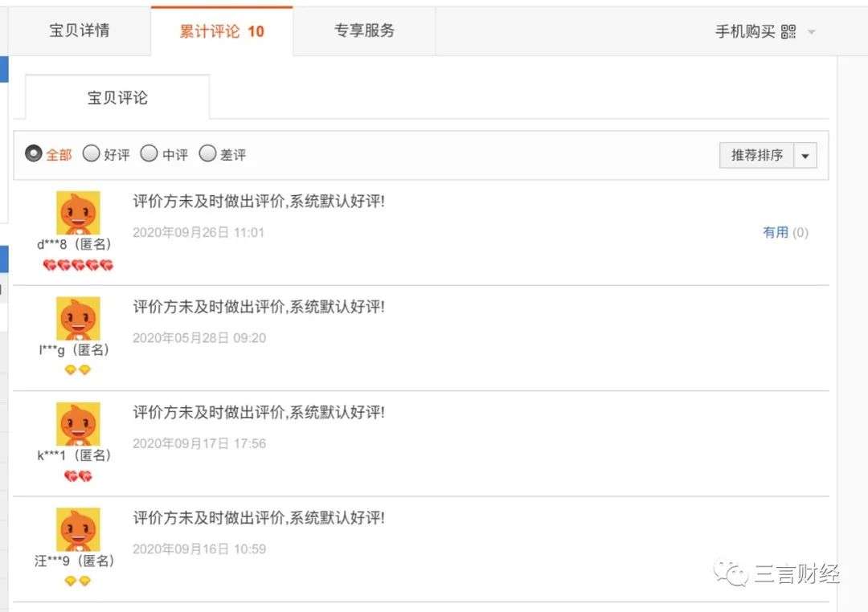Click yellow diamond icons under l***g

[77, 369]
